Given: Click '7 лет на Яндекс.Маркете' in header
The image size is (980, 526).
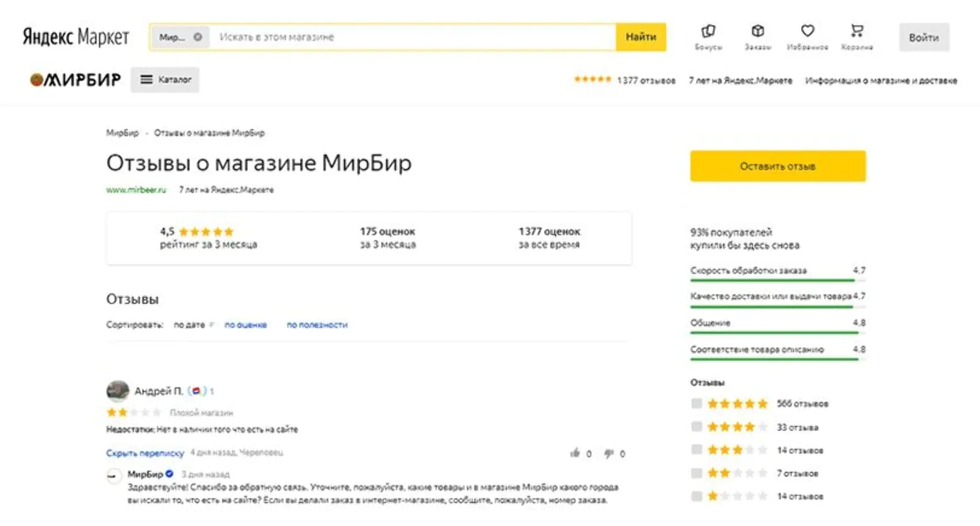Looking at the screenshot, I should click(740, 80).
